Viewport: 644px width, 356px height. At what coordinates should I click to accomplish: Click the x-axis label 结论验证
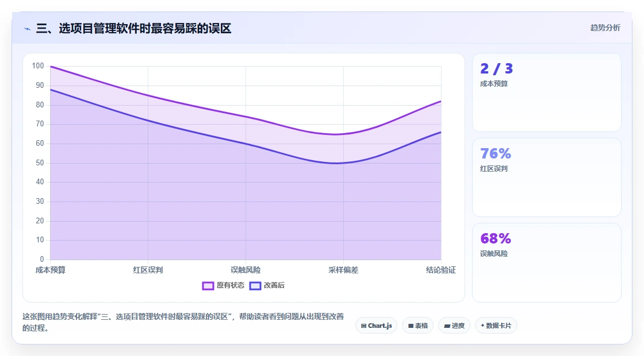pos(440,270)
